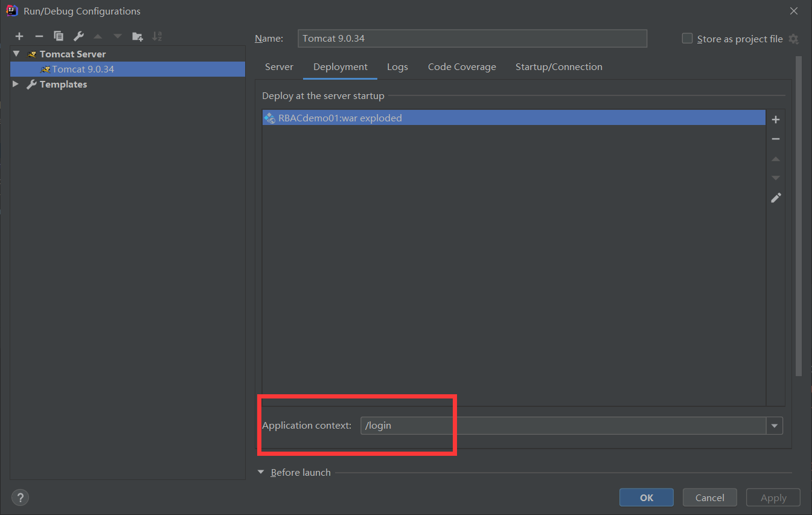Enable Store as project file checkbox
The width and height of the screenshot is (812, 515).
pos(687,39)
